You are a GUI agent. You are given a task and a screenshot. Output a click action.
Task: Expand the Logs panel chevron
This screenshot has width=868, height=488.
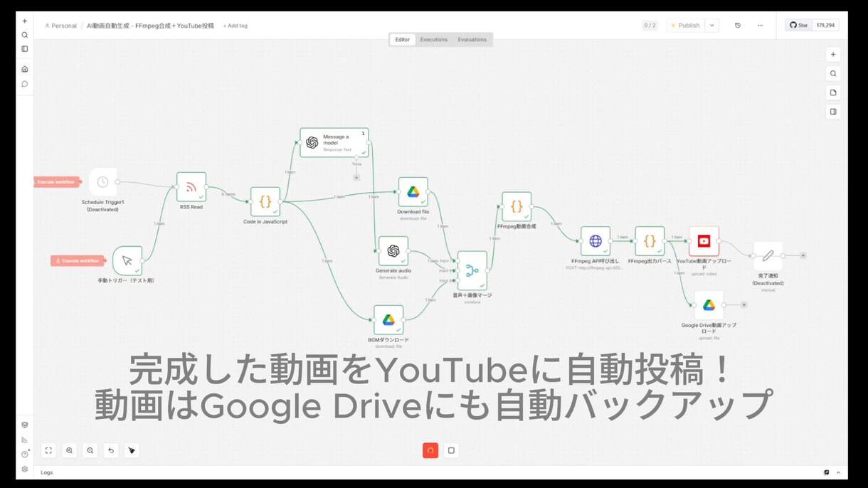point(838,472)
